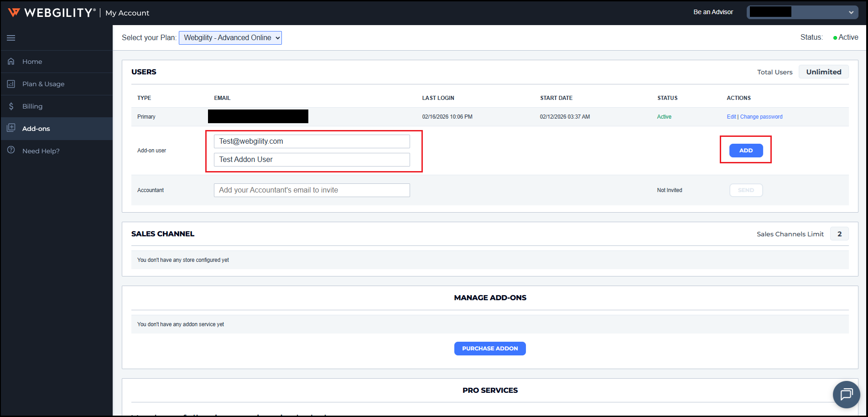Screen dimensions: 868x417
Task: Click the Home house icon
Action: point(11,62)
